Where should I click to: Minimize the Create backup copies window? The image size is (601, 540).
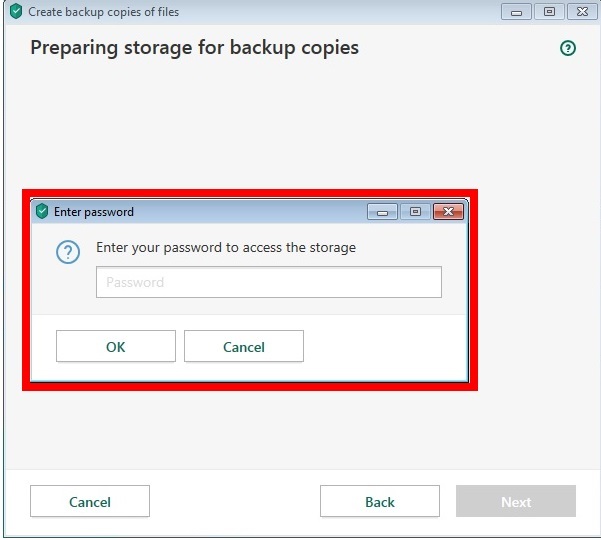pos(516,12)
